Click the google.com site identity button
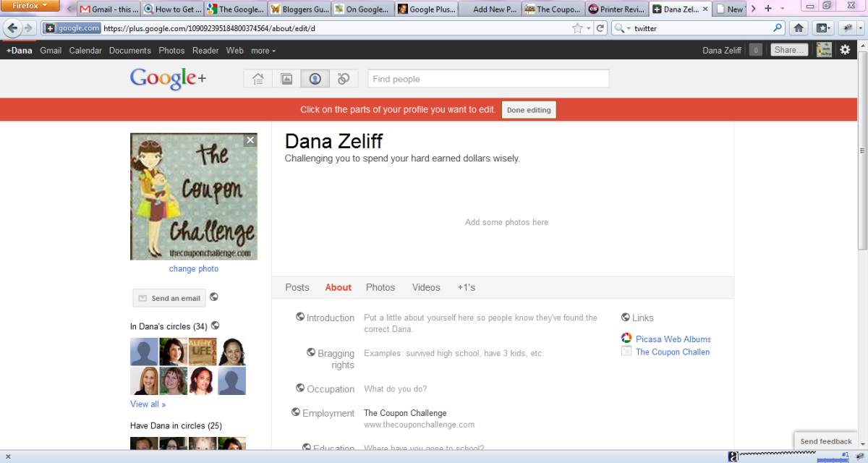This screenshot has height=463, width=868. pyautogui.click(x=72, y=28)
